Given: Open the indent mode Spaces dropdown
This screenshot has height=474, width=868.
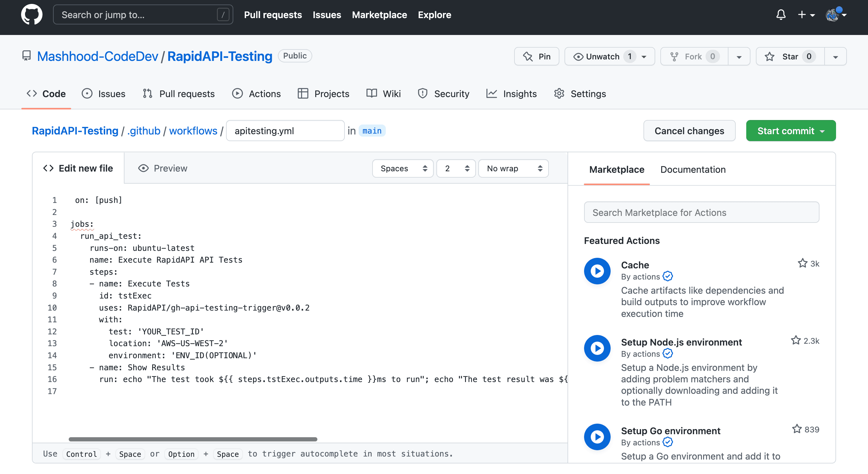Looking at the screenshot, I should click(403, 168).
